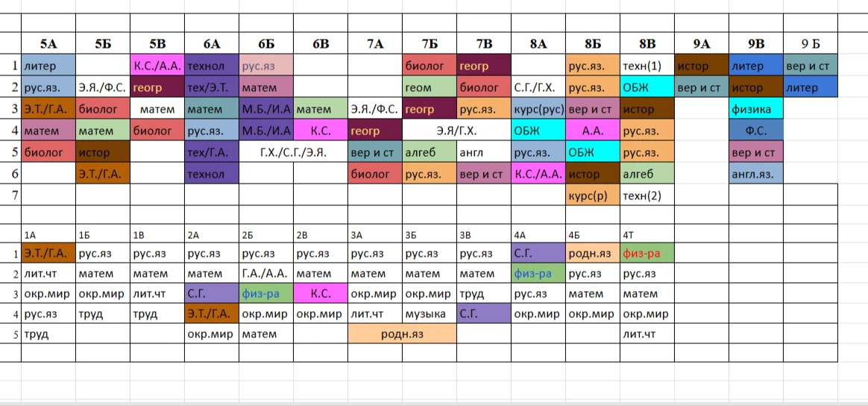
Task: Click the англ.яз. cell in column 9В
Action: [x=755, y=173]
